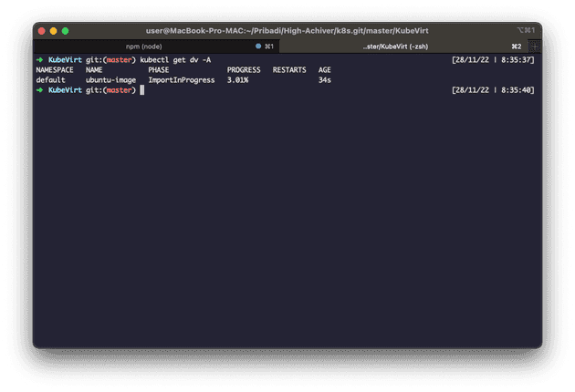Click the ImportInProgress phase value
This screenshot has height=392, width=575.
click(x=182, y=80)
